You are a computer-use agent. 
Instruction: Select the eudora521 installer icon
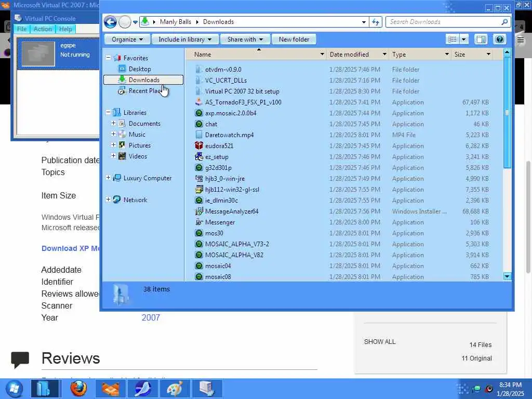pyautogui.click(x=199, y=146)
